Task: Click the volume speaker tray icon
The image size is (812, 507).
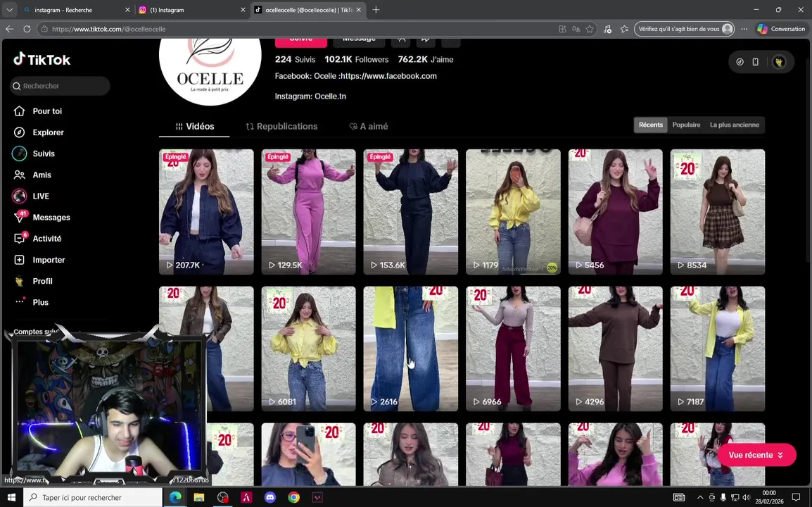Action: [747, 498]
